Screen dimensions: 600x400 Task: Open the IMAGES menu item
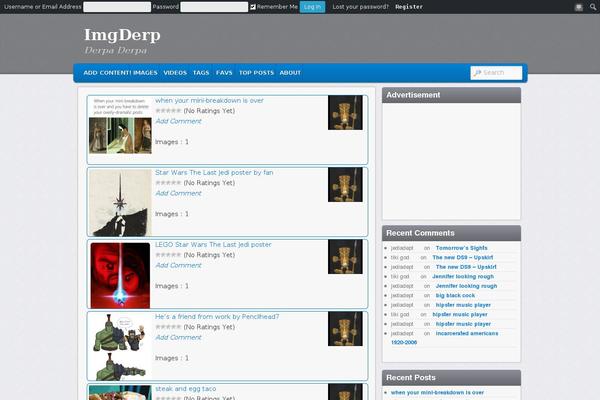pos(145,73)
